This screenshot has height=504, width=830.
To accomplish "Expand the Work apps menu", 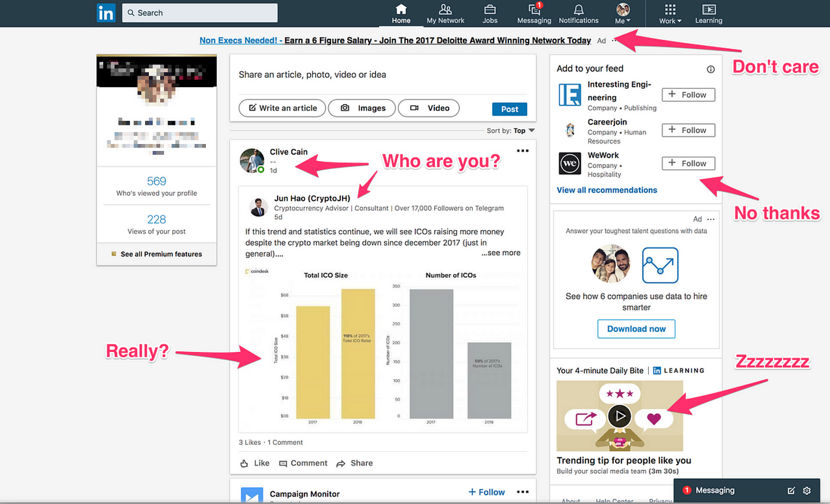I will click(670, 14).
